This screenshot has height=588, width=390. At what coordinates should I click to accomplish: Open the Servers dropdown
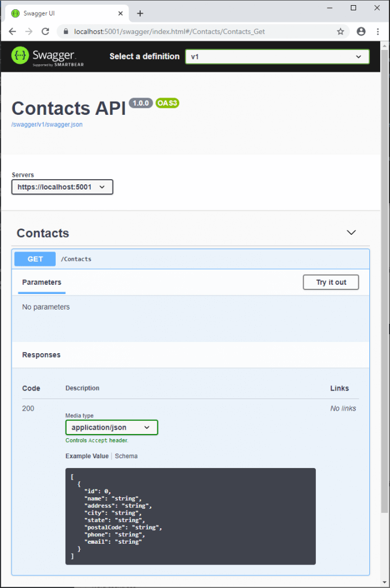point(62,187)
